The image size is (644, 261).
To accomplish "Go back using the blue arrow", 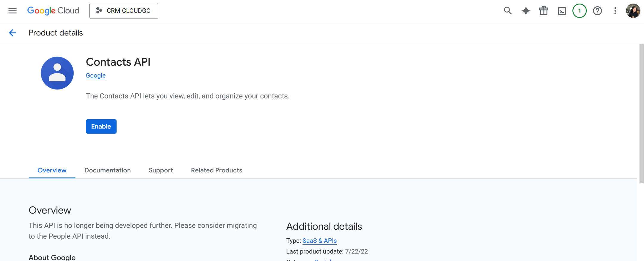I will coord(13,33).
